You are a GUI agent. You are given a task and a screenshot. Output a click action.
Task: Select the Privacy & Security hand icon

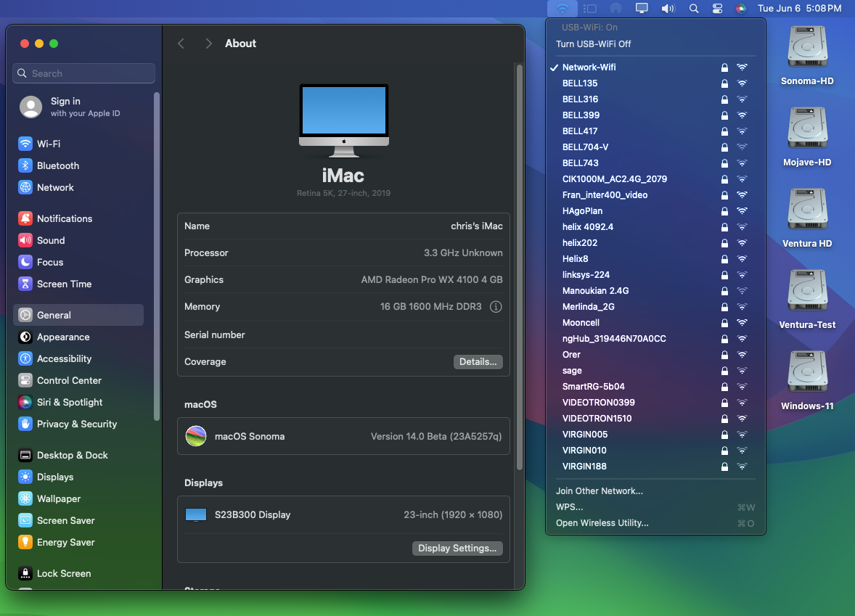[25, 424]
